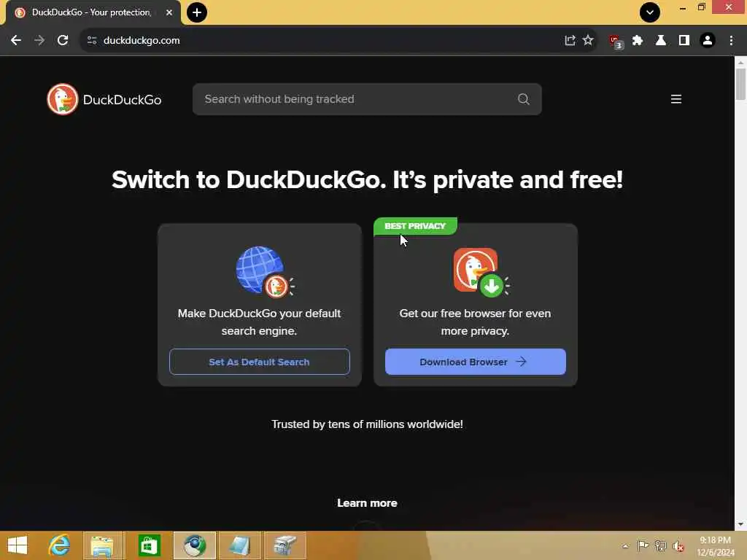Screen dimensions: 747x560
Task: Open the Action Center flag icon
Action: [643, 545]
